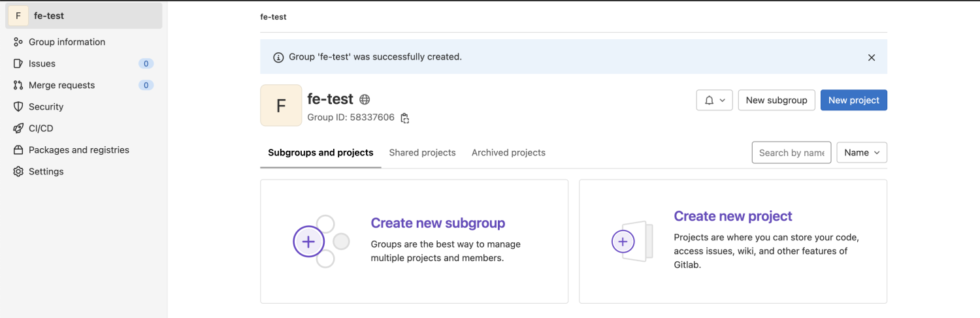Switch to the Archived projects tab
The height and width of the screenshot is (318, 980).
point(508,152)
